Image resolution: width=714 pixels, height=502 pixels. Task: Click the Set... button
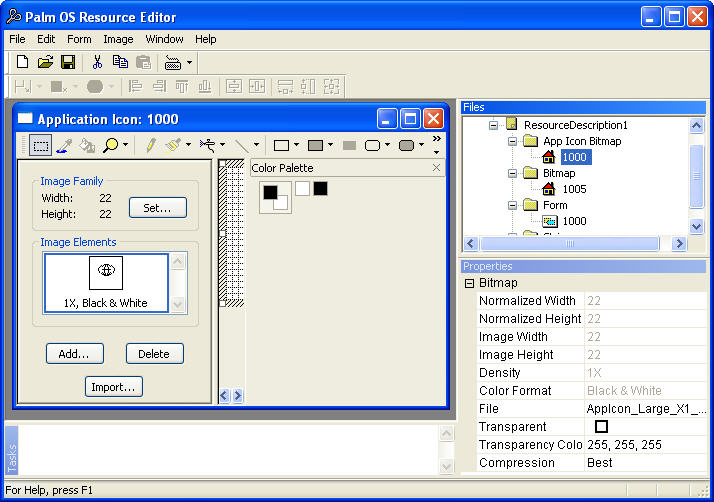pyautogui.click(x=158, y=208)
